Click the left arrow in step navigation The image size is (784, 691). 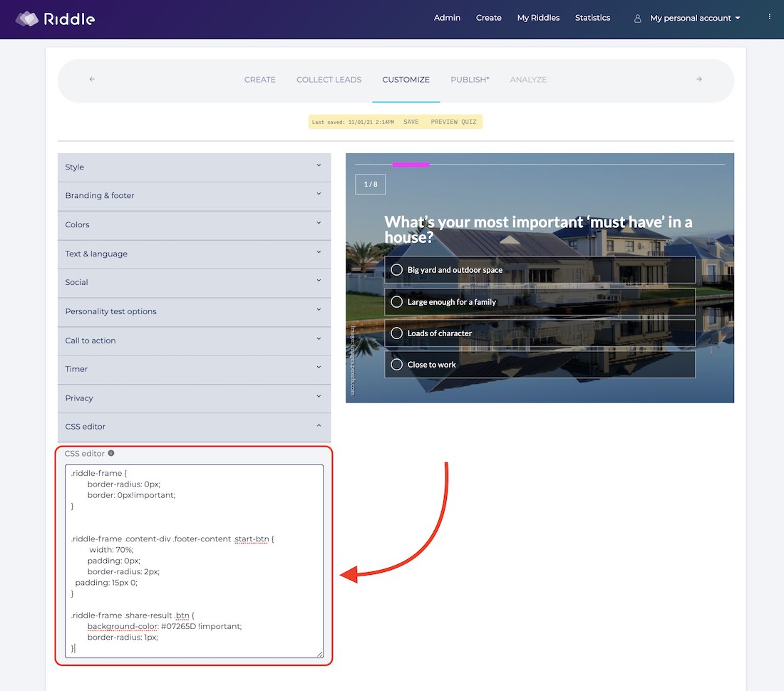pos(92,79)
